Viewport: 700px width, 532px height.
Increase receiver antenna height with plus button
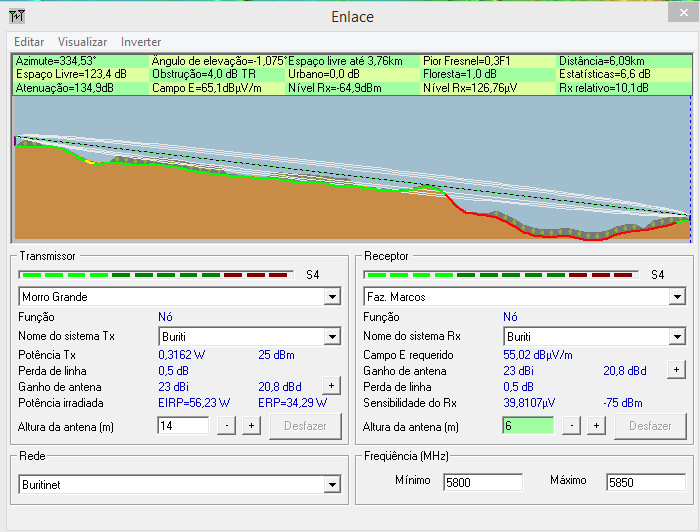(x=596, y=426)
